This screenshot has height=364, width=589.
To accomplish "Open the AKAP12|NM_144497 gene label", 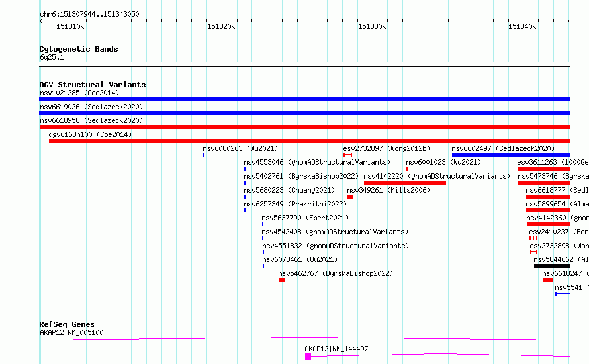I will click(337, 349).
